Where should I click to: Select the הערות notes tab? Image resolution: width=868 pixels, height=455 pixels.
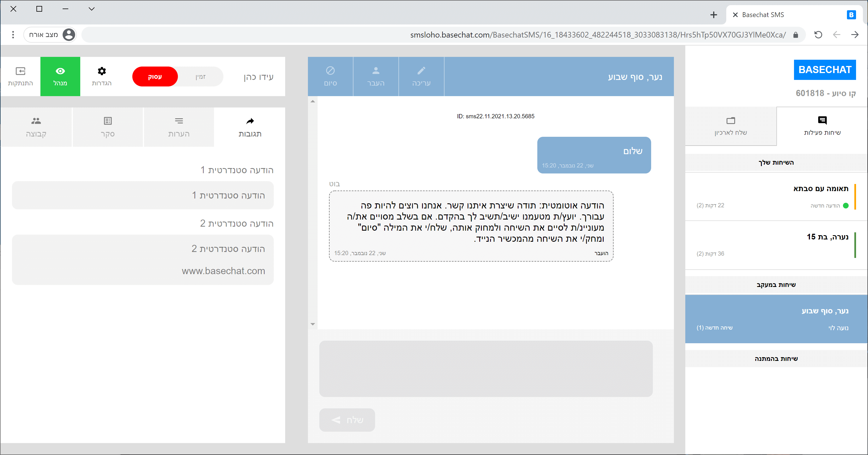tap(179, 127)
